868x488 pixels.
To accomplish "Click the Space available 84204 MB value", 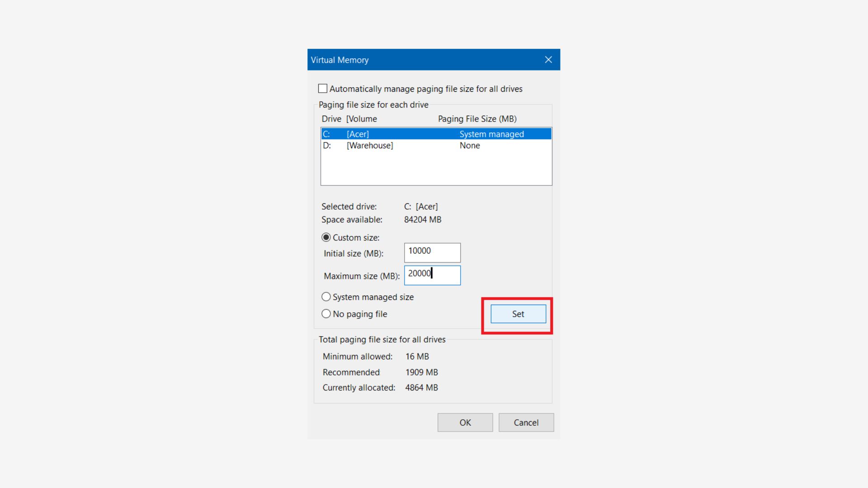I will click(422, 220).
